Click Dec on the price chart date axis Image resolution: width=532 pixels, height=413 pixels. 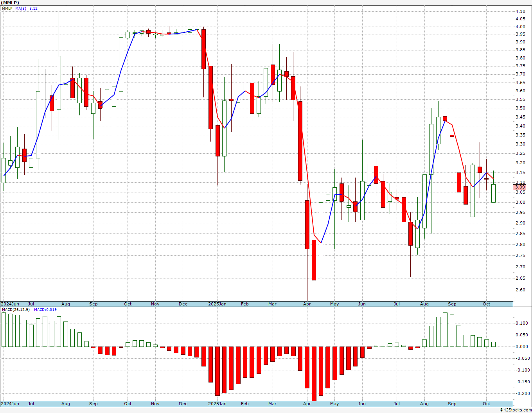183,304
